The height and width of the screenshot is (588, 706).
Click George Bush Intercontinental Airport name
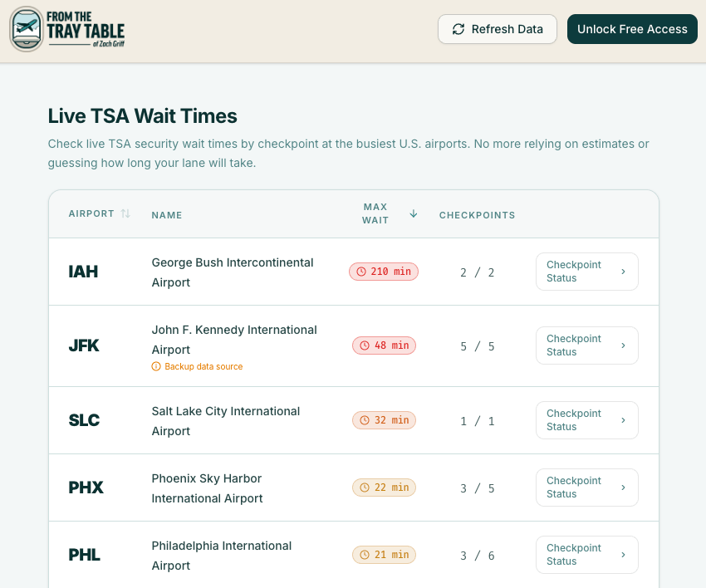point(233,272)
